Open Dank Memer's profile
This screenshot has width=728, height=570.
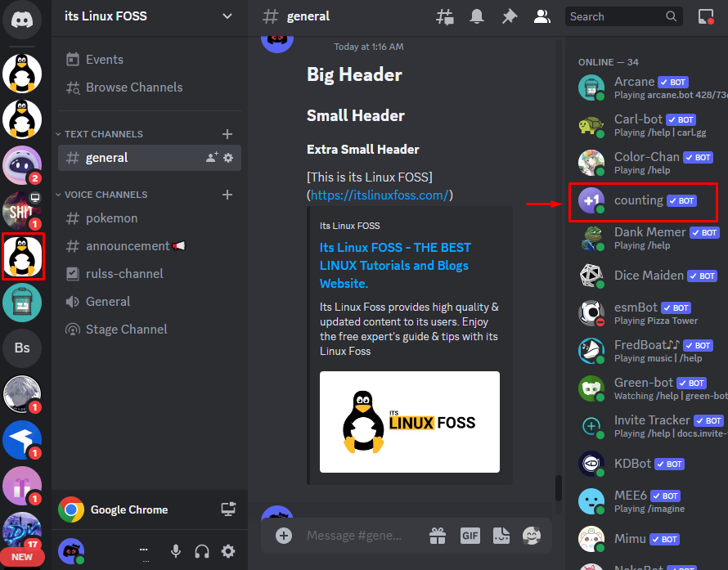[x=650, y=238]
